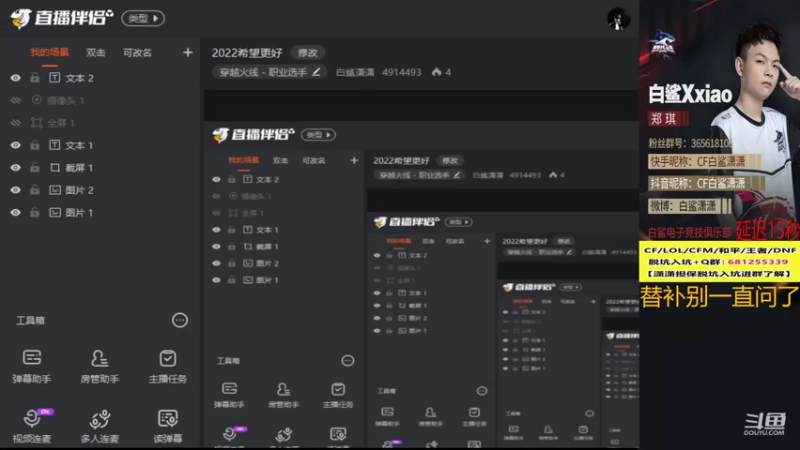Toggle 文本 2 eye in nested preview
This screenshot has width=800, height=450.
click(216, 180)
